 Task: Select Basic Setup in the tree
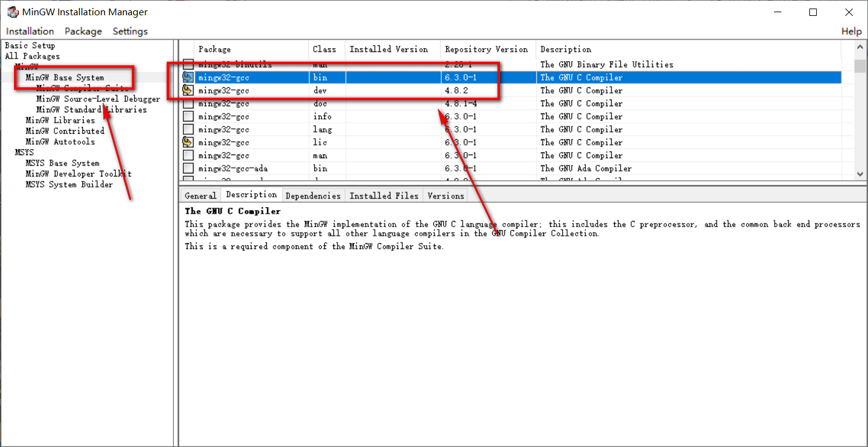click(x=30, y=45)
